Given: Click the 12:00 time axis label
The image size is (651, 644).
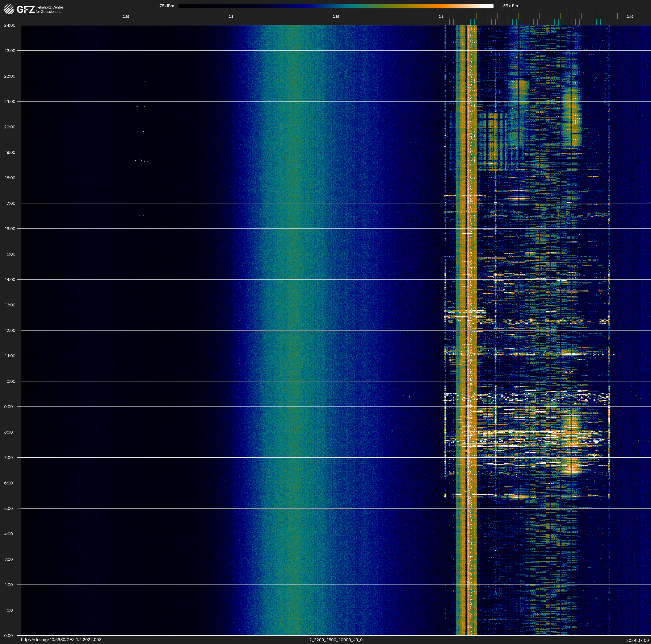Looking at the screenshot, I should coord(9,330).
